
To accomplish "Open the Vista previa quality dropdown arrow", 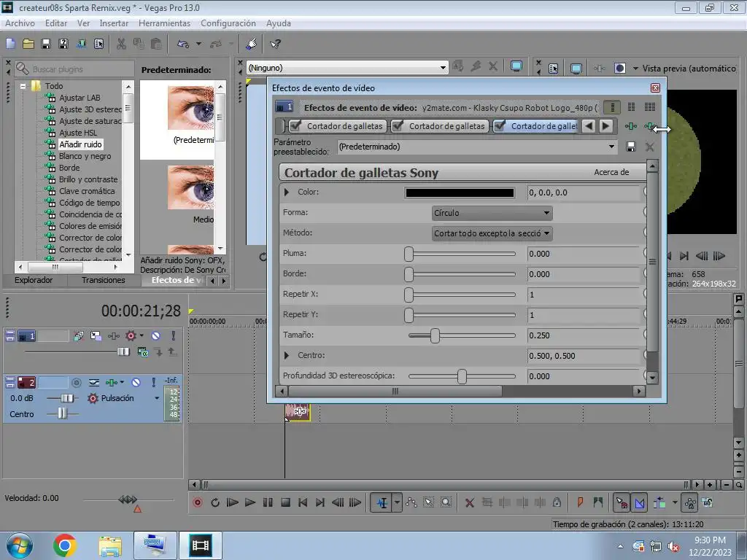I will pyautogui.click(x=635, y=69).
